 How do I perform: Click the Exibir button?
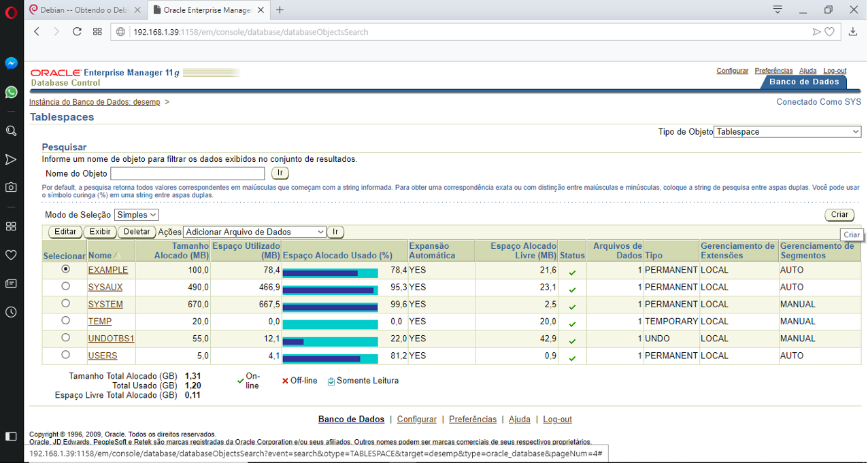coord(100,232)
